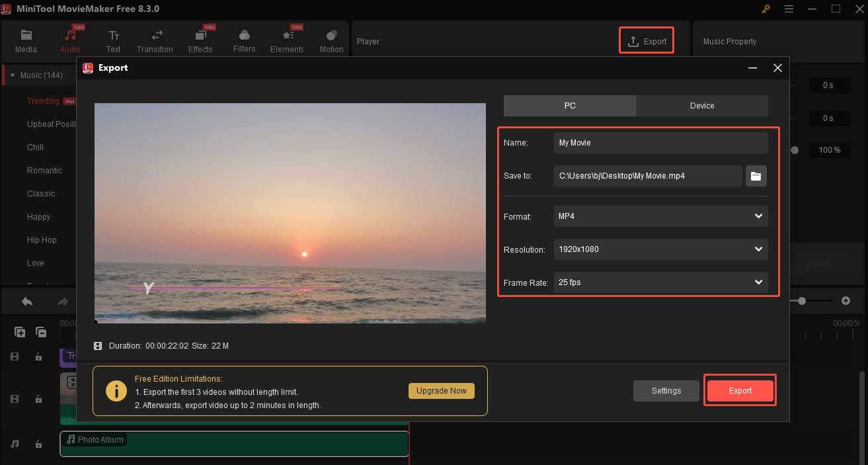Viewport: 868px width, 465px height.
Task: Click the Player panel label
Action: pyautogui.click(x=368, y=42)
